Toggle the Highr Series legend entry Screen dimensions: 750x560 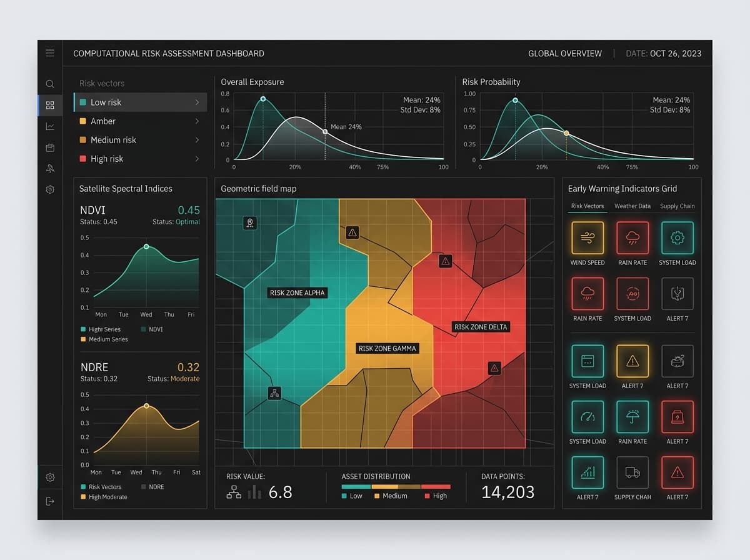point(101,329)
